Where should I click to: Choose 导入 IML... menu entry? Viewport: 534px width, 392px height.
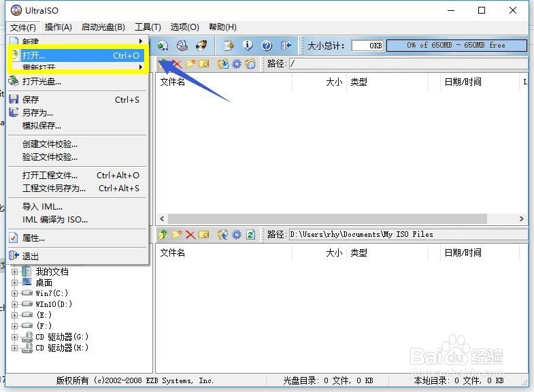tap(77, 207)
